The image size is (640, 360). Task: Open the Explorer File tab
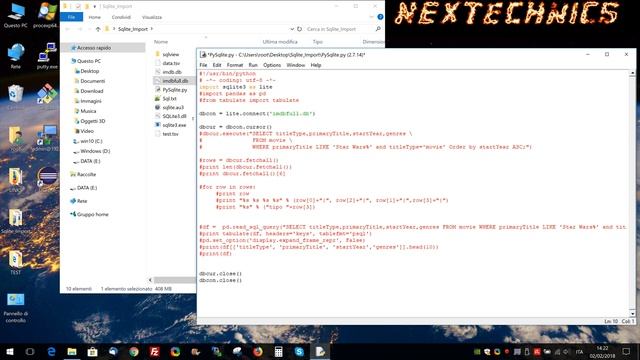[x=71, y=17]
